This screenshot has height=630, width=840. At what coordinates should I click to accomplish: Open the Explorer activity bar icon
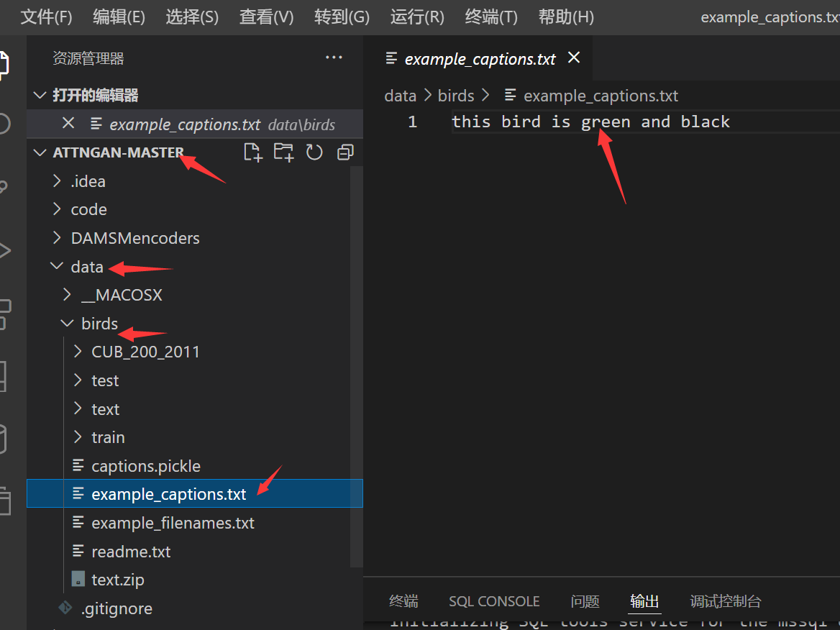(x=3, y=64)
